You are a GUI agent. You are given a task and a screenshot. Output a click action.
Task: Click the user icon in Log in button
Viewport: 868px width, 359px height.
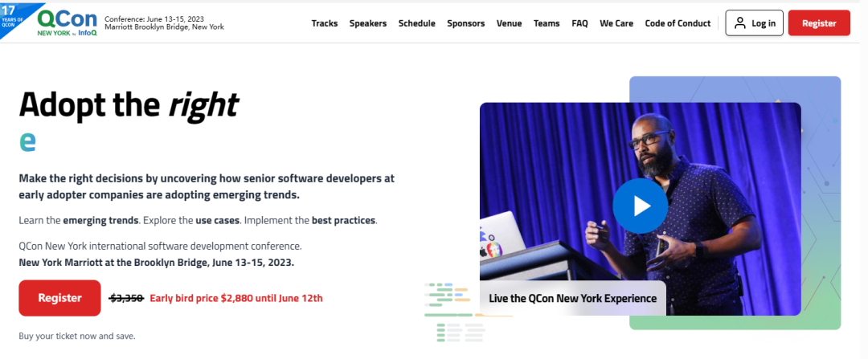740,23
